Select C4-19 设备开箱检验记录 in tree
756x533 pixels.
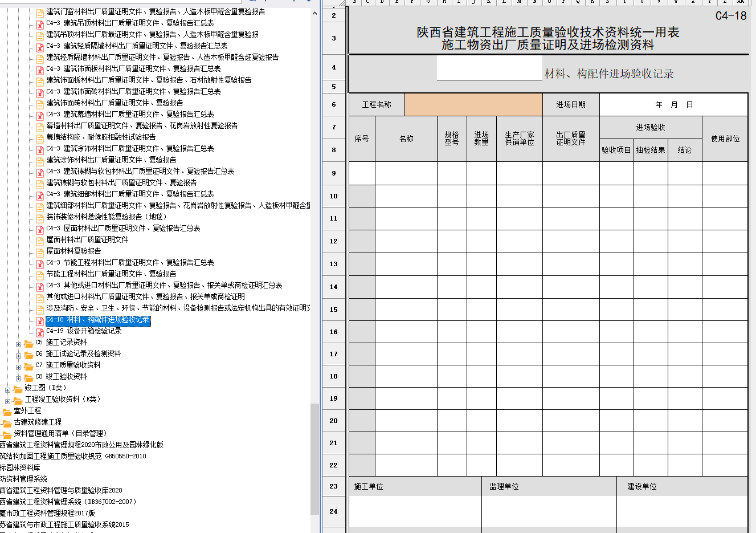click(84, 331)
